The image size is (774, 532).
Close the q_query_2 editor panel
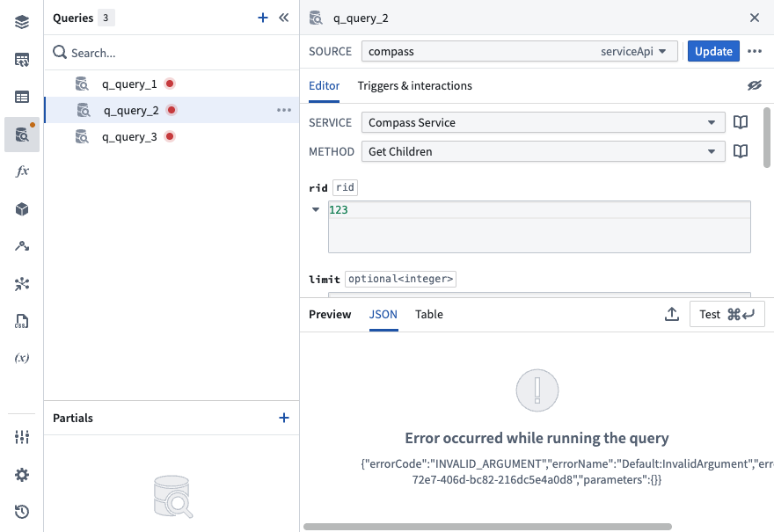[755, 18]
